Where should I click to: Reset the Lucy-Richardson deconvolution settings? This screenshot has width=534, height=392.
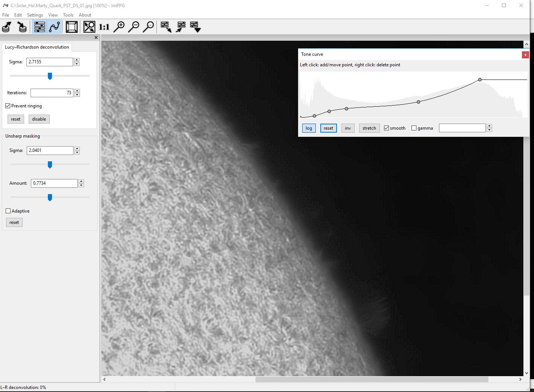(16, 119)
